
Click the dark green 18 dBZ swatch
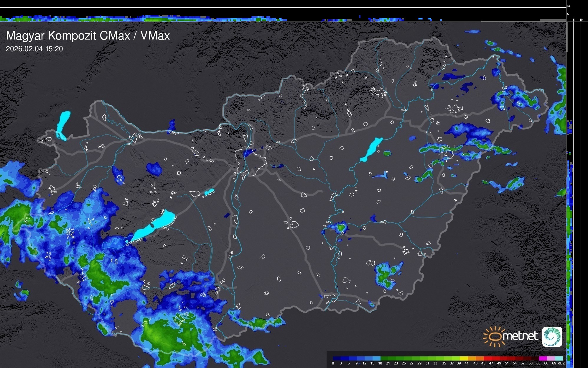[385, 358]
